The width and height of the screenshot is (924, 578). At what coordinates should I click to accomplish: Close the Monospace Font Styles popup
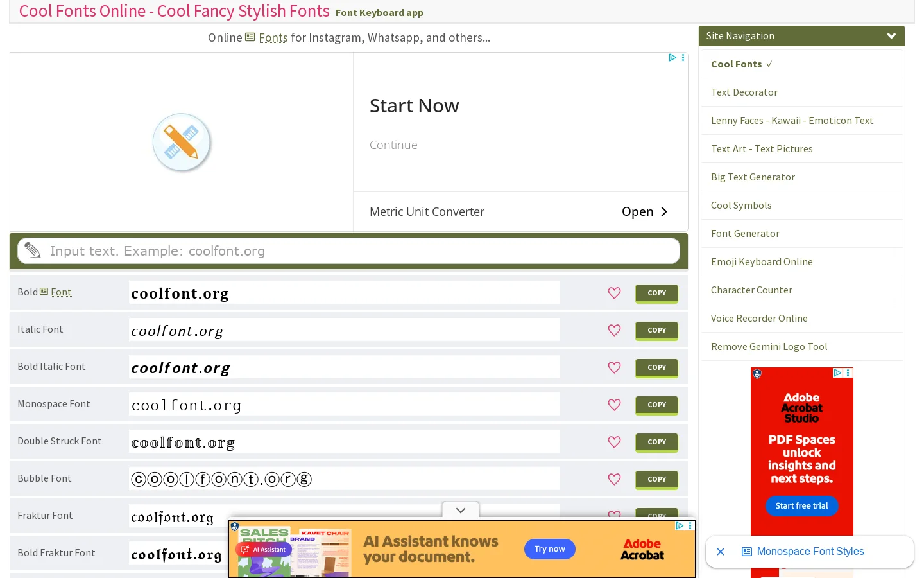[721, 552]
